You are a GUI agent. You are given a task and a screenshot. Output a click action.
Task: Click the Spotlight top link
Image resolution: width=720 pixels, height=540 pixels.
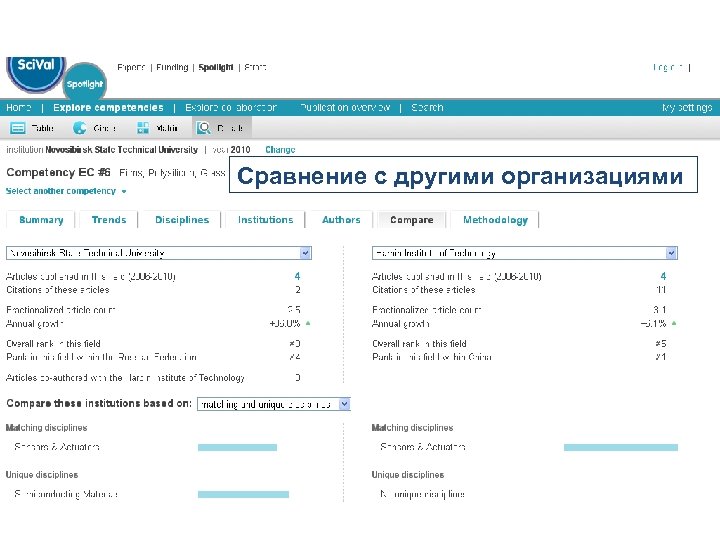point(216,68)
